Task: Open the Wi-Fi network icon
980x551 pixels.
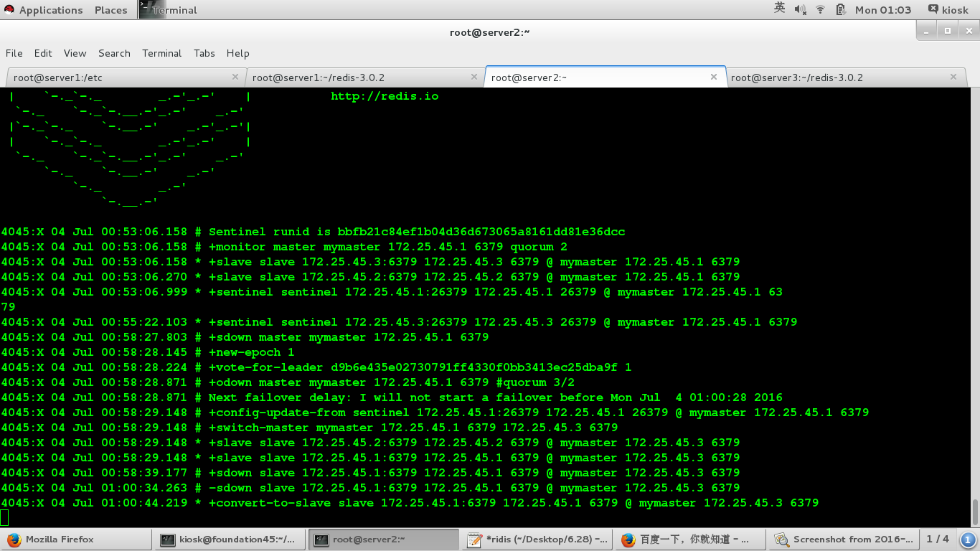Action: (820, 10)
